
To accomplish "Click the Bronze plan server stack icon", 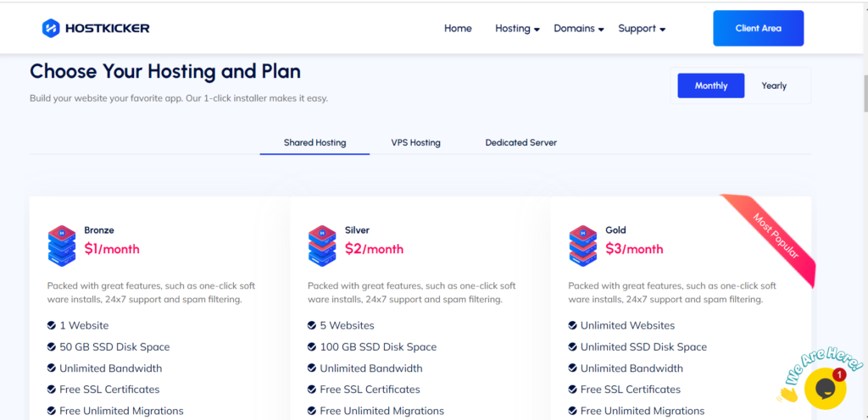I will 62,245.
